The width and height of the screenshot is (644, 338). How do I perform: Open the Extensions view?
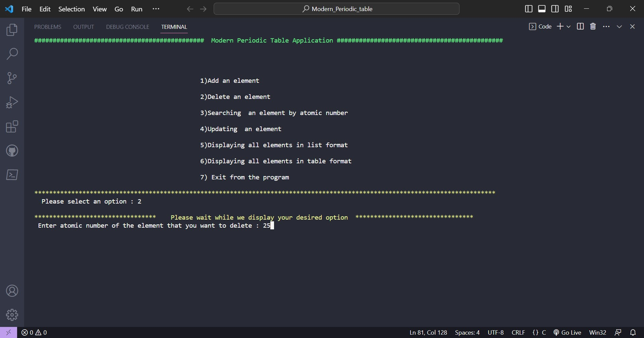click(x=12, y=126)
